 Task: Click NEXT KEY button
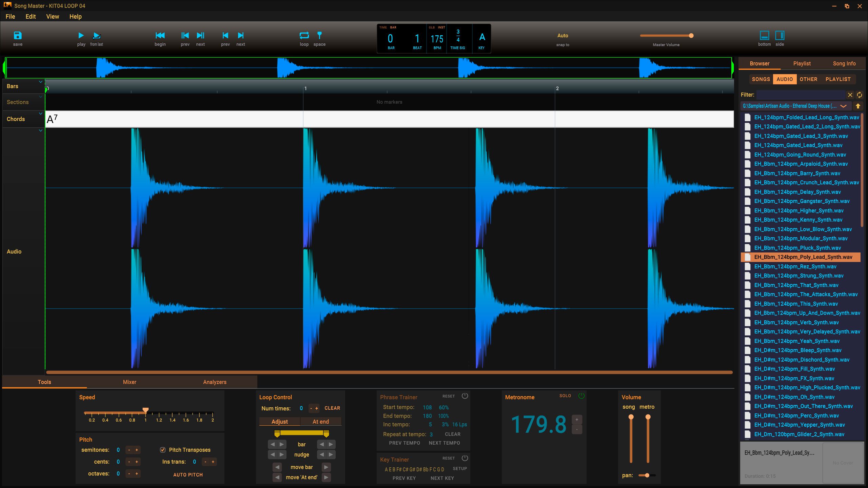pyautogui.click(x=442, y=478)
